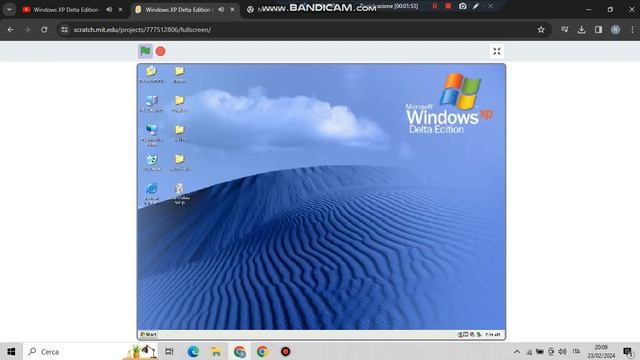
Task: Mute the Scratch tab audio
Action: click(221, 9)
